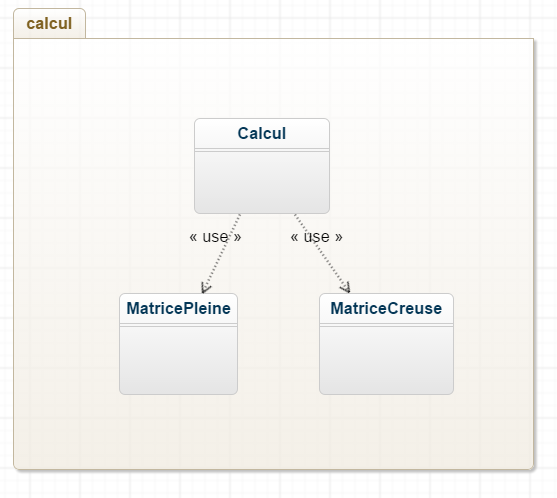Select the calcul package's bottom border
Image resolution: width=557 pixels, height=498 pixels.
[274, 469]
